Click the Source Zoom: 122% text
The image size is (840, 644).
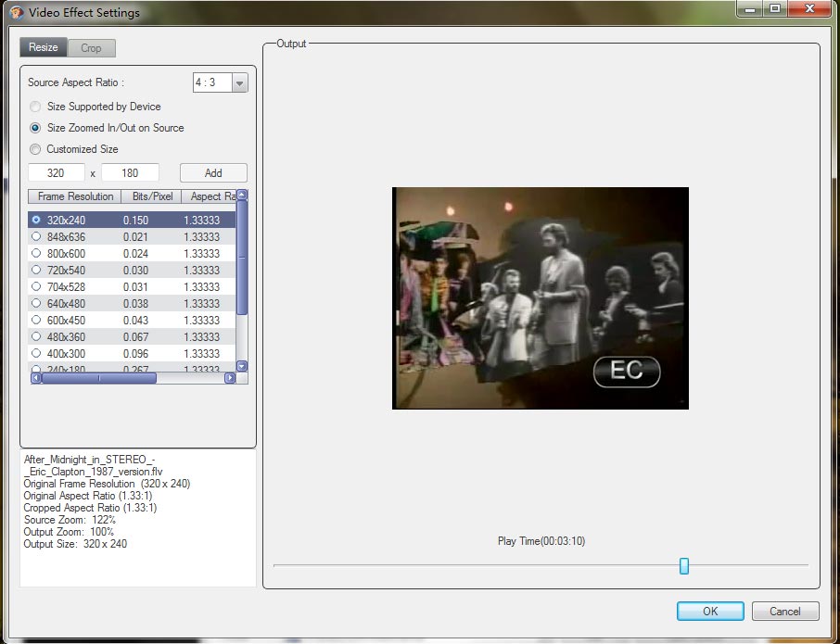[70, 520]
